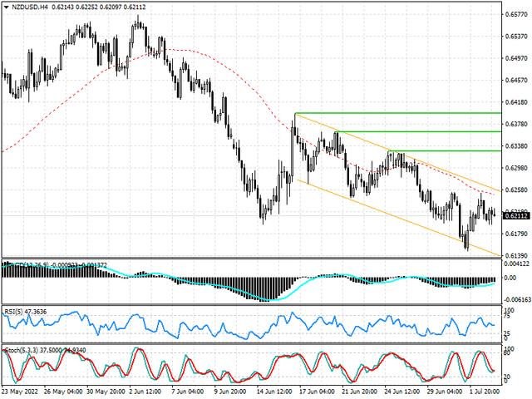Click the 23 May 2022 date label

(x=20, y=391)
